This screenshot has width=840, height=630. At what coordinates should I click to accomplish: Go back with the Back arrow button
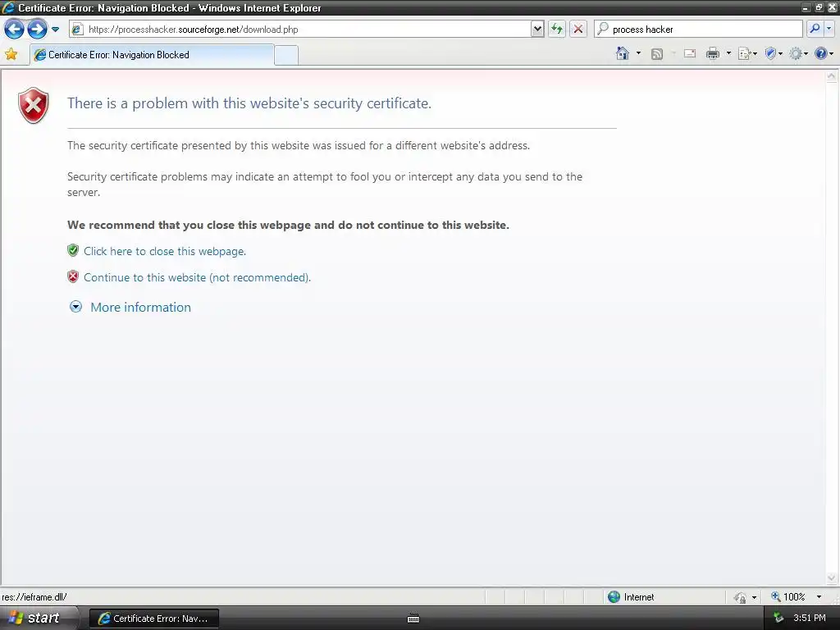tap(14, 29)
